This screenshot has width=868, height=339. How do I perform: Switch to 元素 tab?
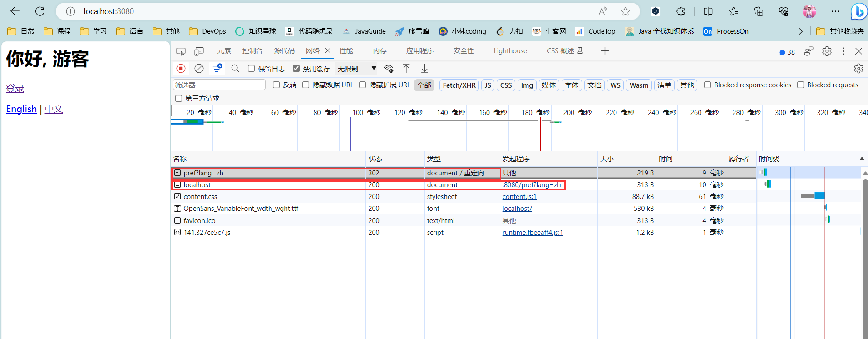point(224,51)
